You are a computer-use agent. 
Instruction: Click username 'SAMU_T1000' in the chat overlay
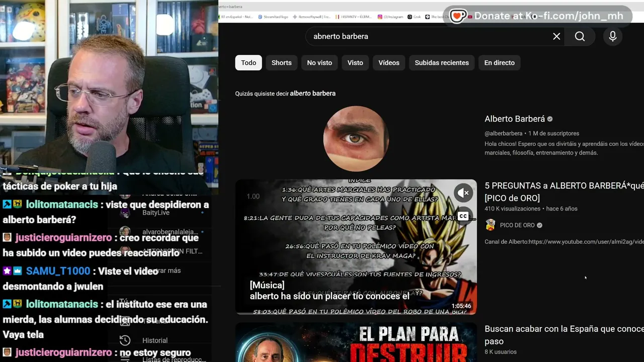click(x=58, y=271)
